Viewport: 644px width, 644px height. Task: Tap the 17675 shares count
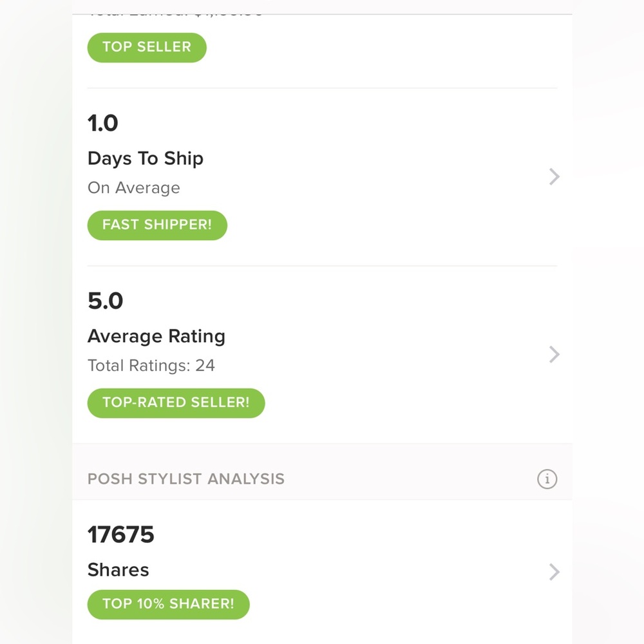coord(121,535)
